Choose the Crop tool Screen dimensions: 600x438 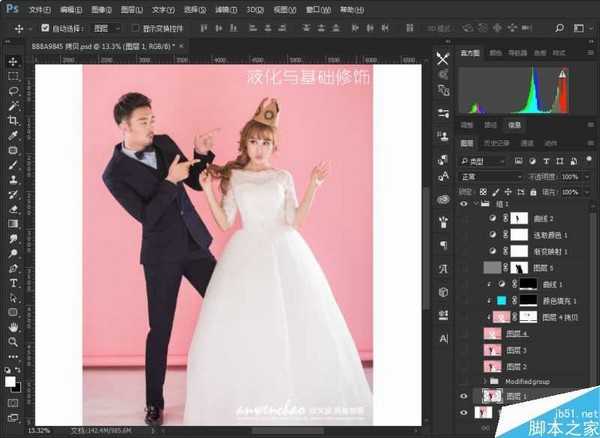(13, 120)
